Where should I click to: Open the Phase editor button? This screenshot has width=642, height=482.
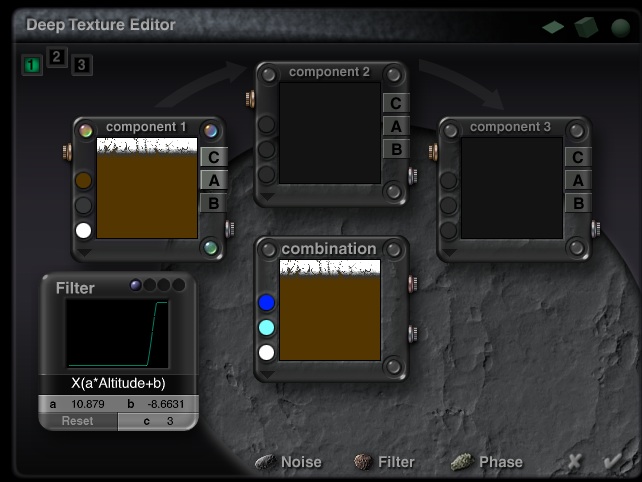coord(487,462)
